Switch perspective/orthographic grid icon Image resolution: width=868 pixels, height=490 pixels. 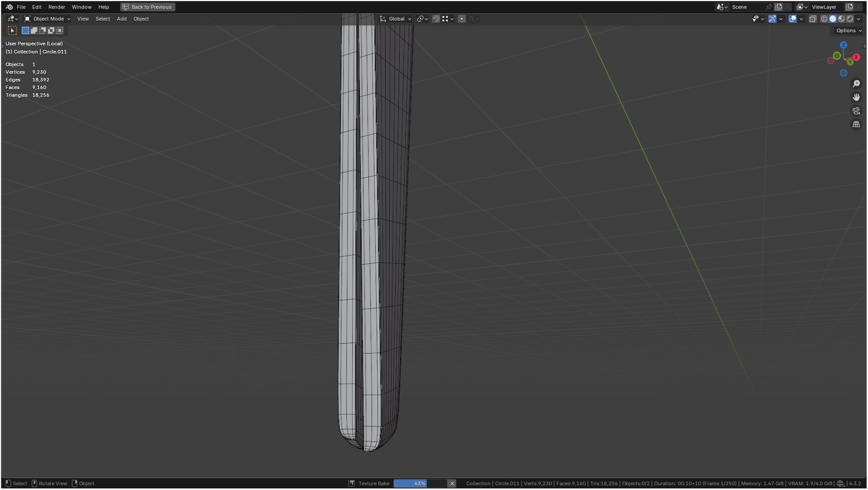pos(856,124)
